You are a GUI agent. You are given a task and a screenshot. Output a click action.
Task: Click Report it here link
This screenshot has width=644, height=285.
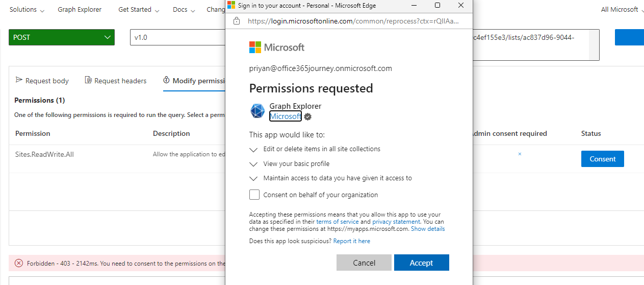351,241
